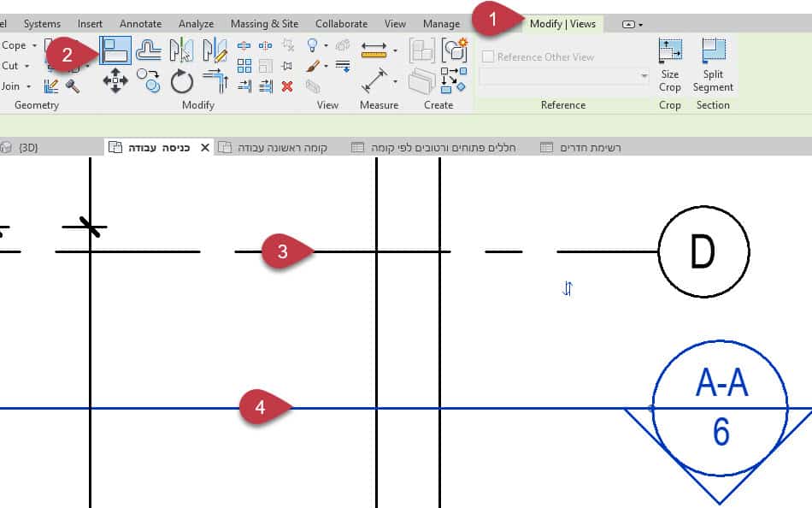
Task: Open ribbon display options arrow
Action: click(x=640, y=24)
